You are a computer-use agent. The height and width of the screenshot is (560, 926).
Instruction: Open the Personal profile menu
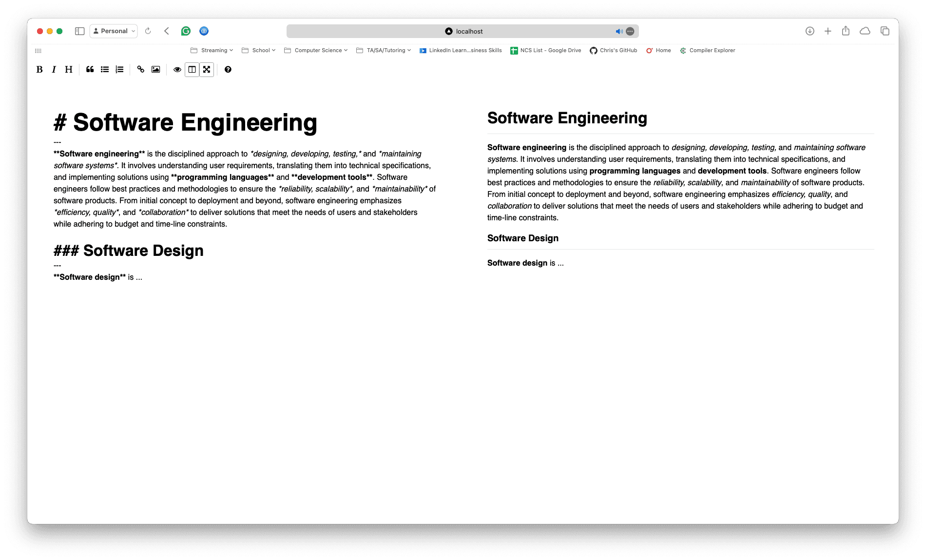click(x=113, y=31)
